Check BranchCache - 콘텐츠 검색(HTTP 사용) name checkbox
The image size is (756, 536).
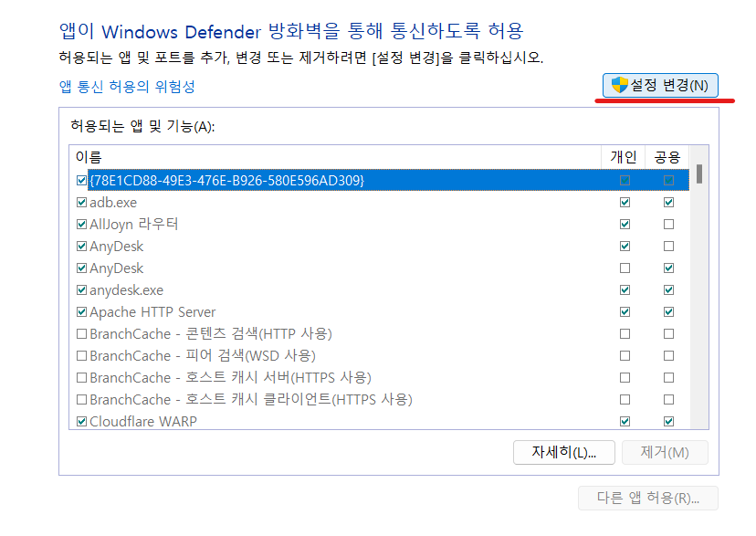(x=81, y=333)
